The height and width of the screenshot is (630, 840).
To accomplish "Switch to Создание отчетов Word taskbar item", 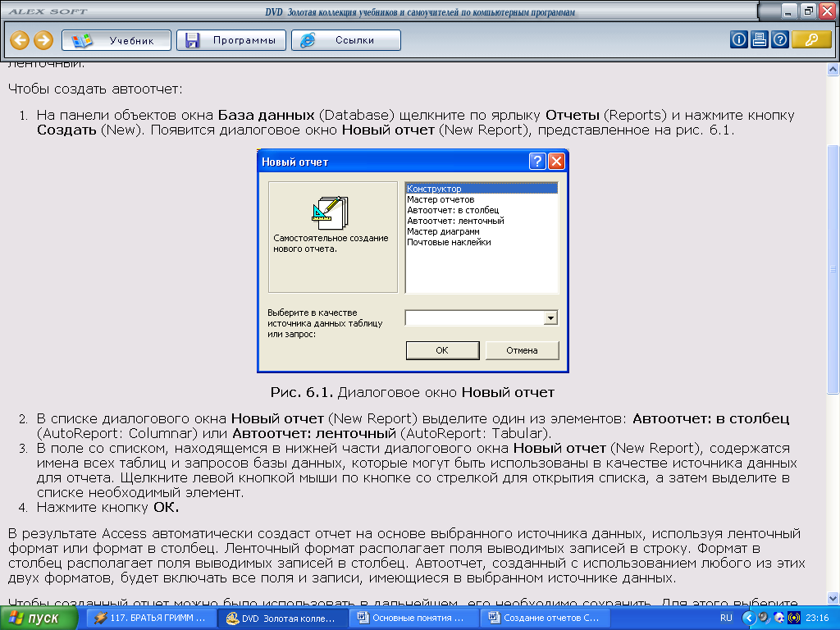I will [545, 619].
